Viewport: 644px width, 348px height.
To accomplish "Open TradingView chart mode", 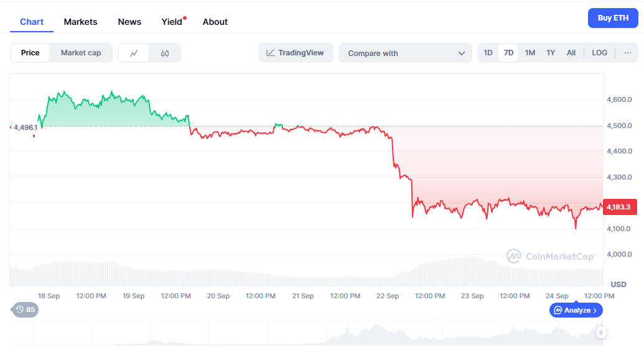I will tap(296, 53).
